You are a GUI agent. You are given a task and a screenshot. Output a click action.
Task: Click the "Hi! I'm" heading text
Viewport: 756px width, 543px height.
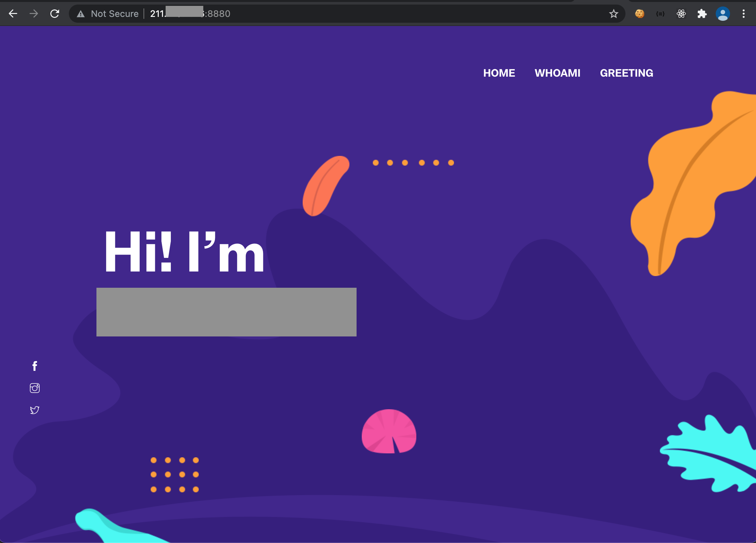(184, 252)
